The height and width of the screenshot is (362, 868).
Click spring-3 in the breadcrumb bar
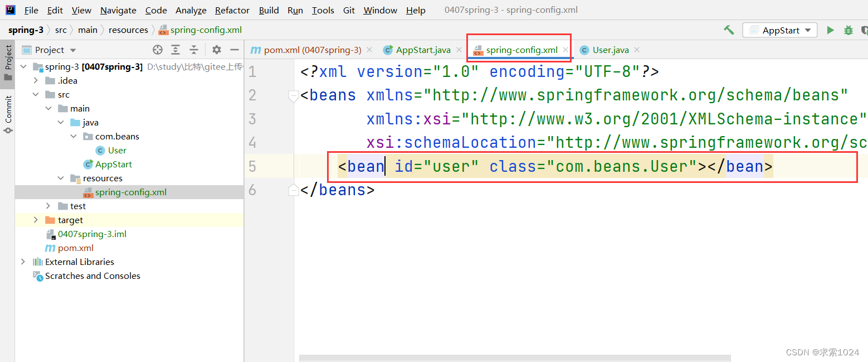pyautogui.click(x=26, y=30)
